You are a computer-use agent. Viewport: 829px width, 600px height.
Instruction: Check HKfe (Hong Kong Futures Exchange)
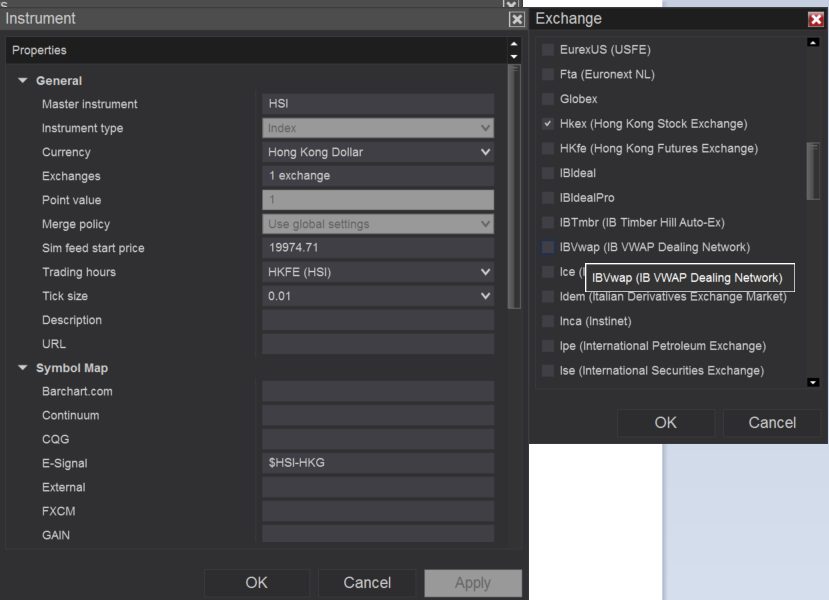tap(548, 149)
